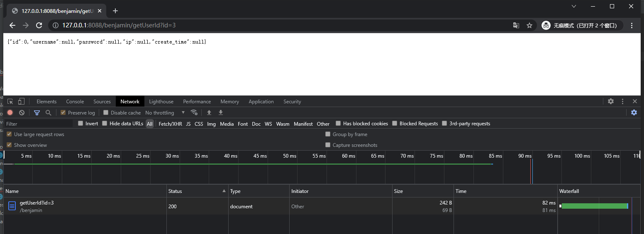644x234 pixels.
Task: Filter requests by Manifest
Action: pyautogui.click(x=303, y=124)
